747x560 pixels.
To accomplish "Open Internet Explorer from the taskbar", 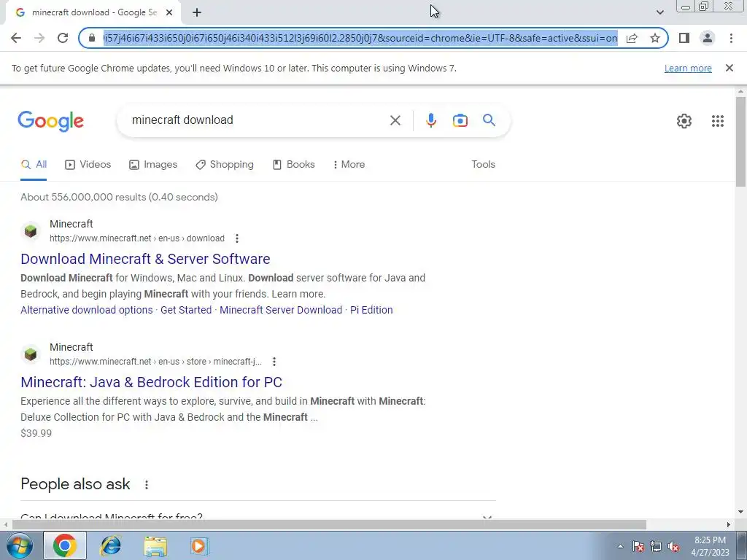I will point(111,545).
